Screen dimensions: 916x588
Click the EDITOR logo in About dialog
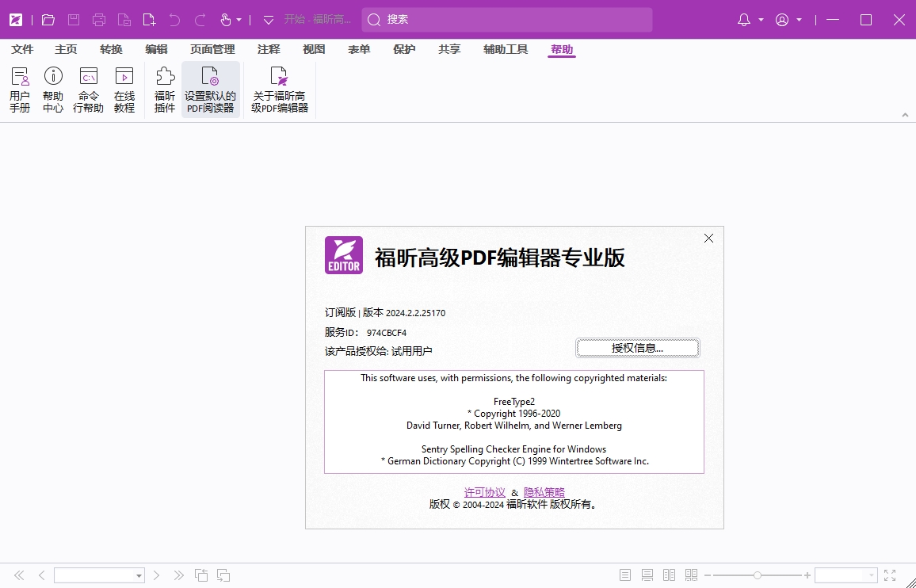point(344,255)
